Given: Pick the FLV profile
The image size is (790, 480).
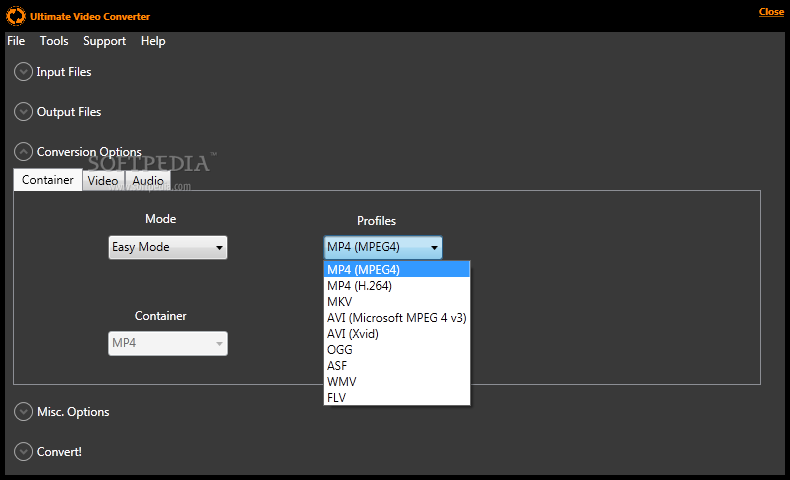Looking at the screenshot, I should 397,397.
